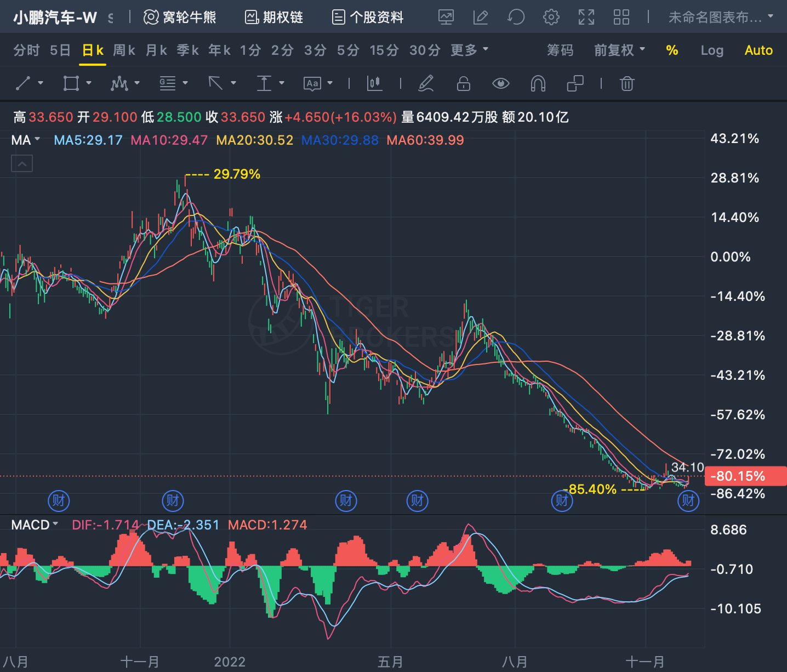Screen dimensions: 787x672
Task: Expand the 更多 timeframe dropdown
Action: coord(469,50)
